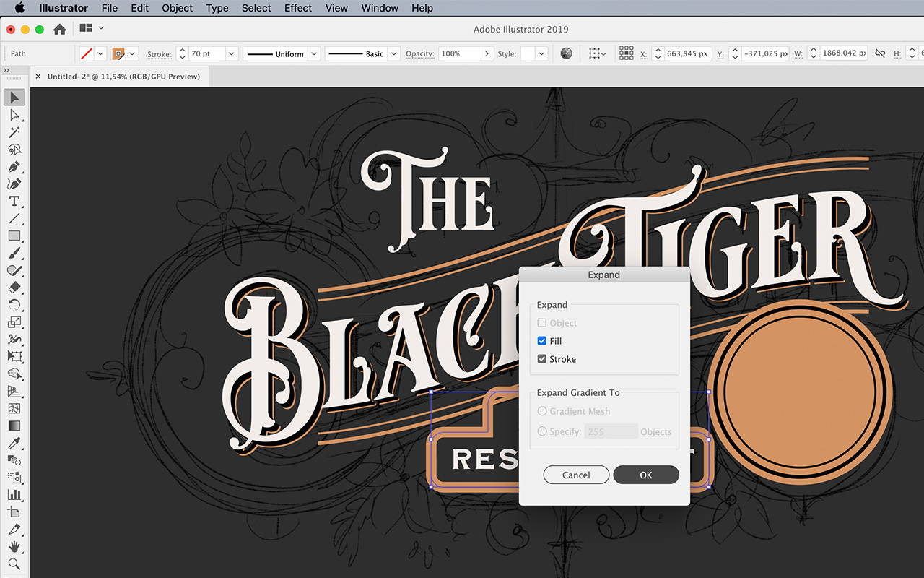Activate the Curvature tool

coord(14,184)
